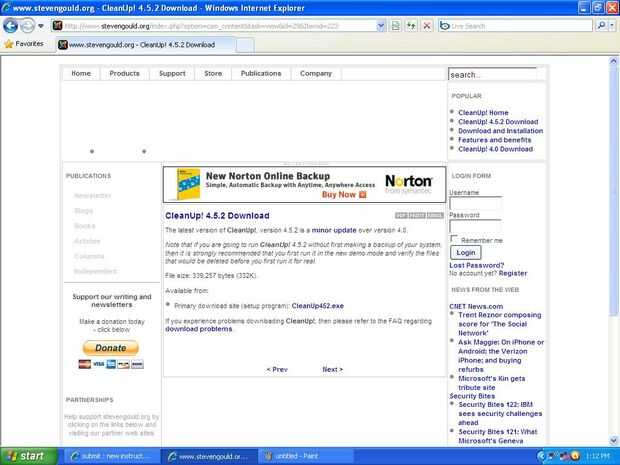Open the Download and Installation link
The height and width of the screenshot is (465, 620).
coord(501,131)
